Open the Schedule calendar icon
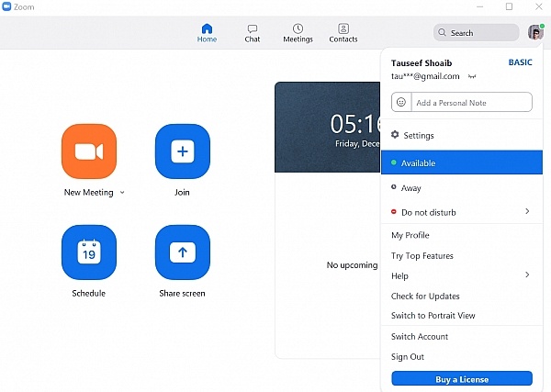 pos(89,252)
